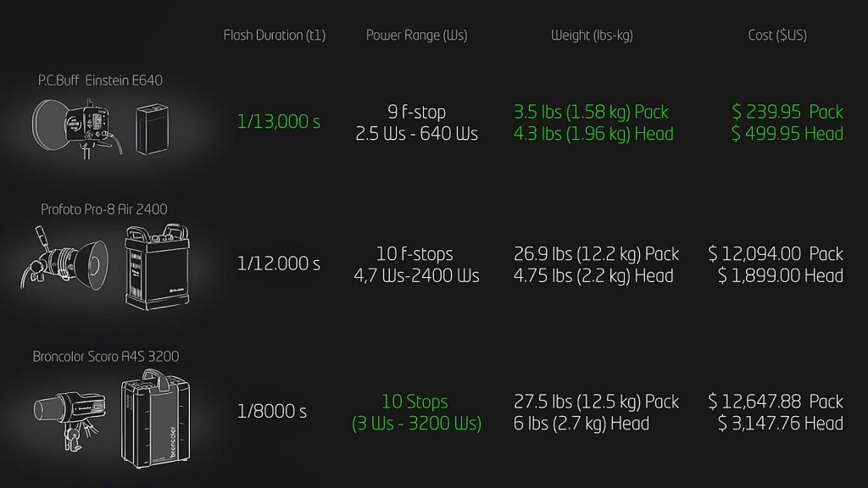Click the green 10 Stops power range text
Image resolution: width=868 pixels, height=488 pixels.
415,401
